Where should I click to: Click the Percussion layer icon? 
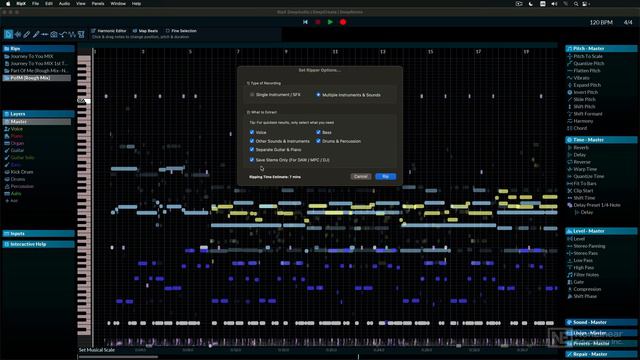[7, 187]
